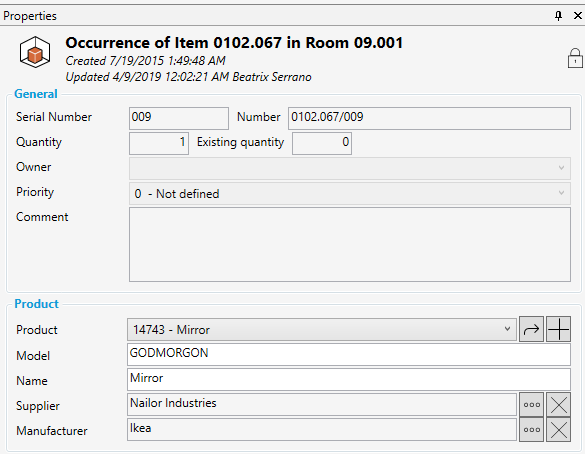The image size is (585, 454).
Task: Open the Owner dropdown
Action: tap(350, 168)
